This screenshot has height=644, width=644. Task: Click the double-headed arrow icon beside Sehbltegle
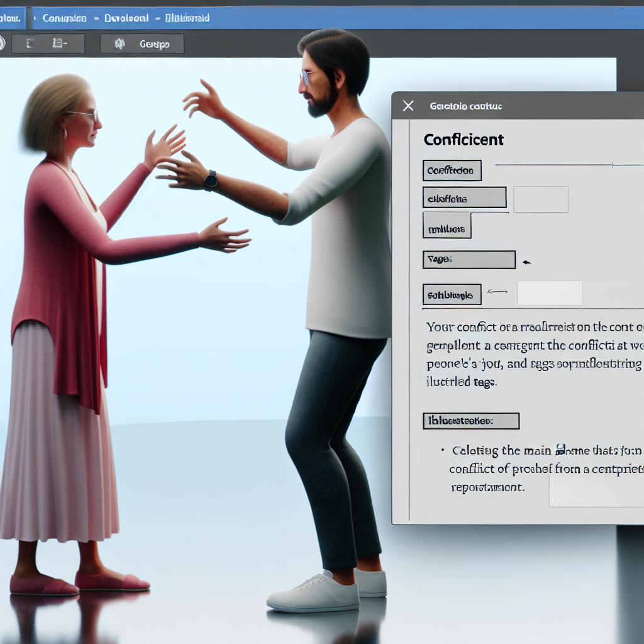(x=497, y=291)
